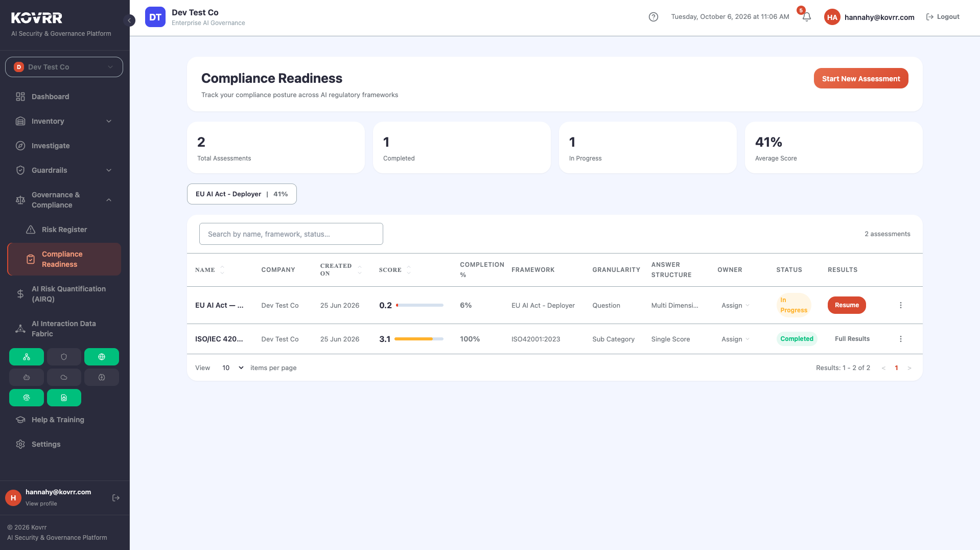980x550 pixels.
Task: Click the green locked file tile icon
Action: click(64, 398)
